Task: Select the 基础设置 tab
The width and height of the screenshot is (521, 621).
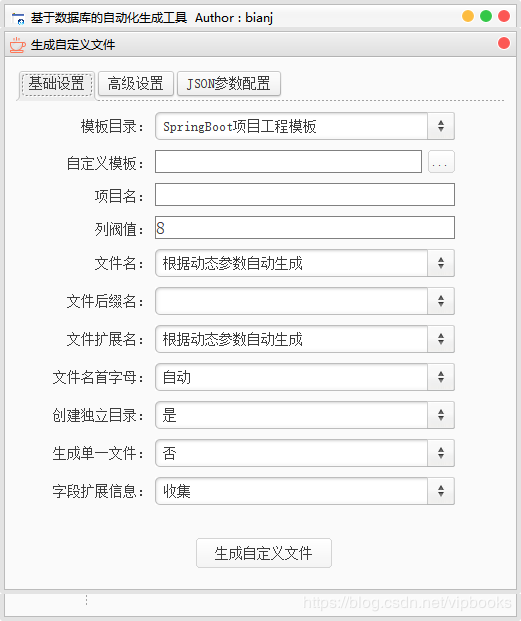Action: (57, 84)
